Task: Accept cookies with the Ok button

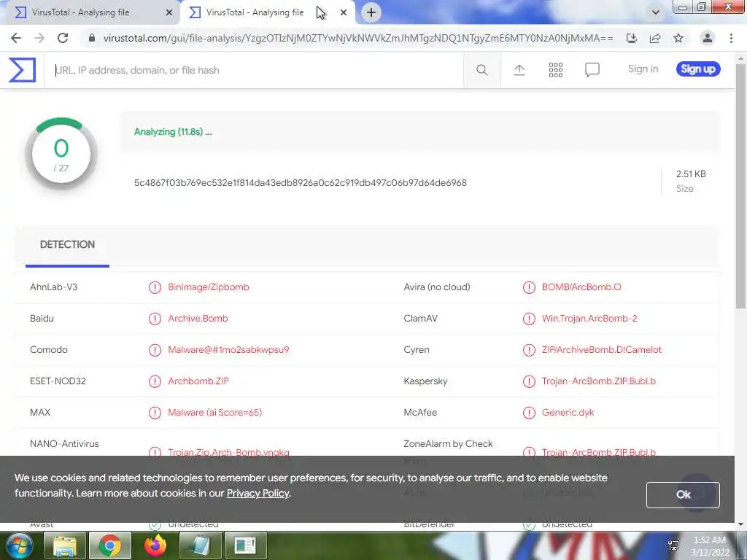Action: point(683,495)
